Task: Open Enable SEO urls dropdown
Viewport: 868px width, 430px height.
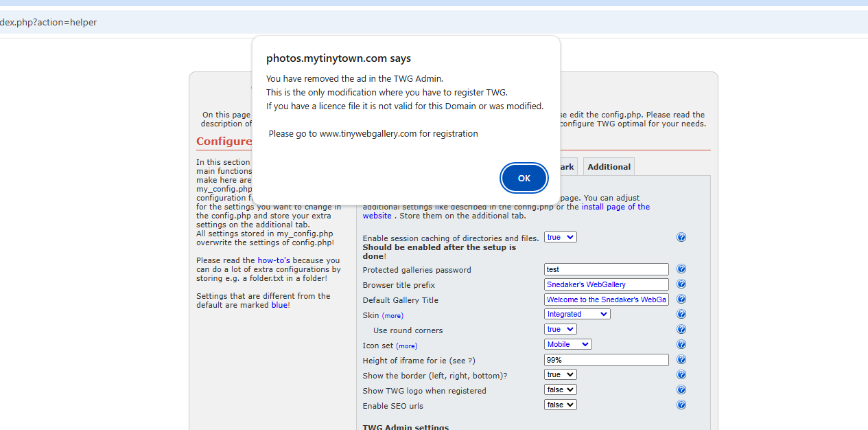Action: point(561,405)
